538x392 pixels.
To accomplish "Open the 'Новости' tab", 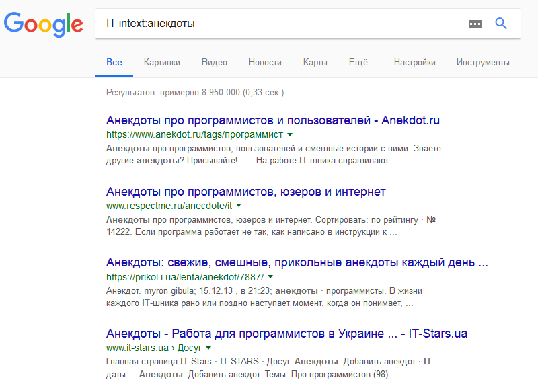I will 265,63.
